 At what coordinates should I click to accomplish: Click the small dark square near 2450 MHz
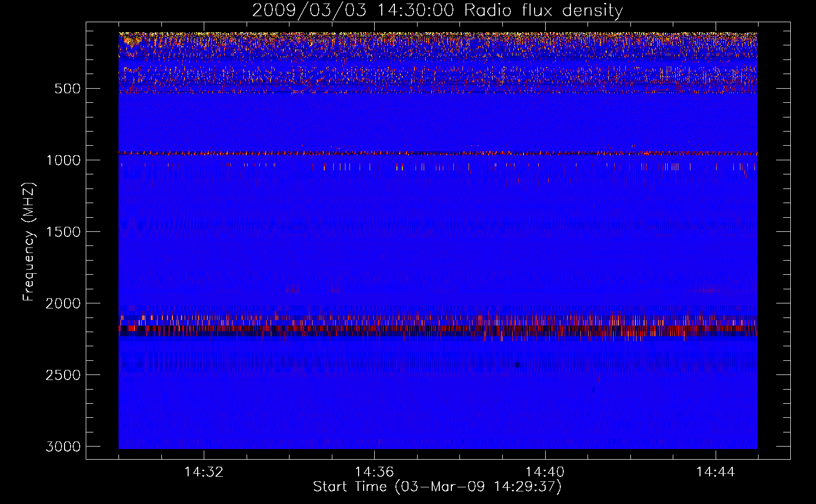[517, 365]
